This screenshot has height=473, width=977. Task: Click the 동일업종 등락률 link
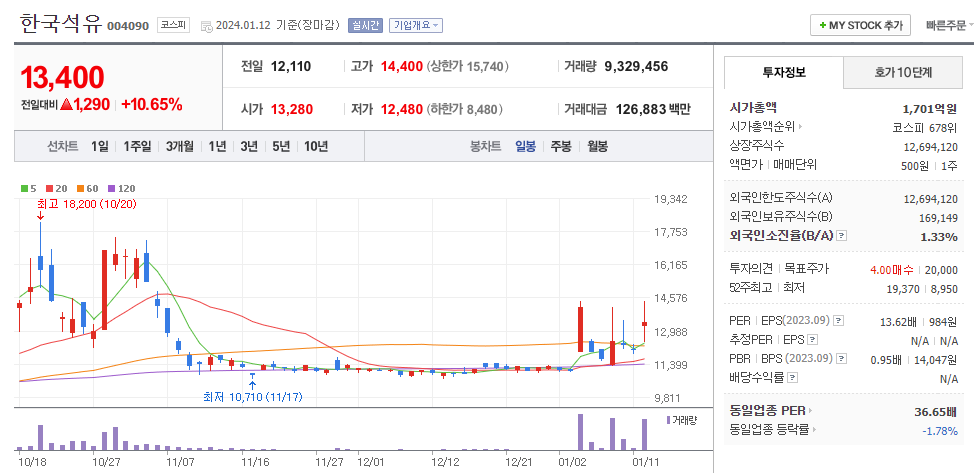770,429
